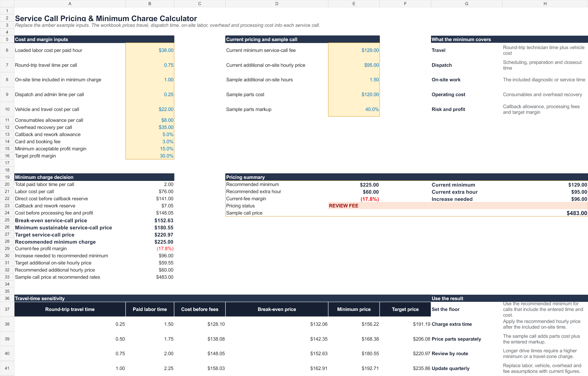Click the spreadsheet title Service Call Pricing & Minimum Charge Calculator
588x376 pixels.
pos(106,18)
